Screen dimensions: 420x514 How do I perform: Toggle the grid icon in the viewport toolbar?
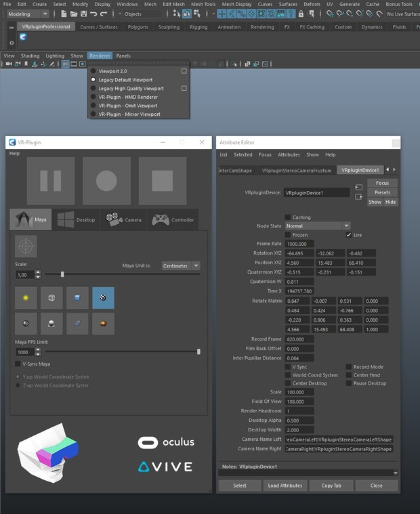tap(65, 64)
